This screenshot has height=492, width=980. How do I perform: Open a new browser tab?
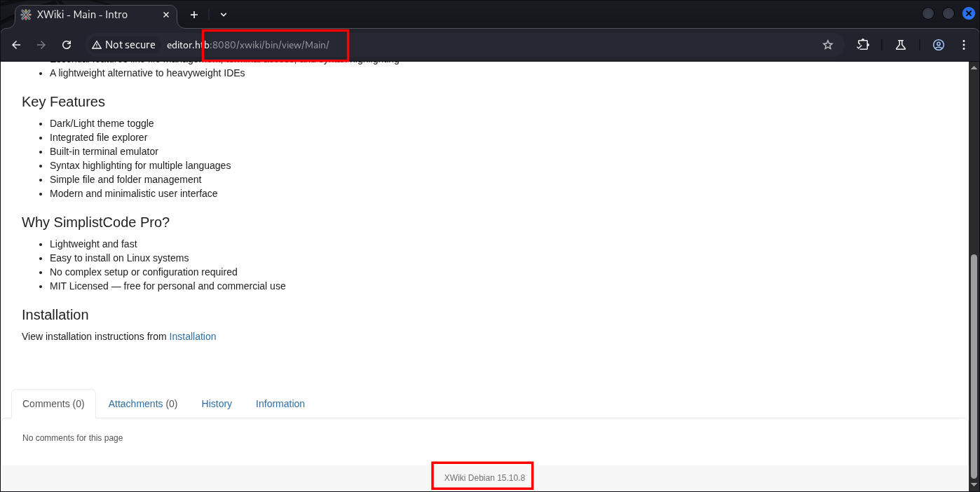coord(194,14)
